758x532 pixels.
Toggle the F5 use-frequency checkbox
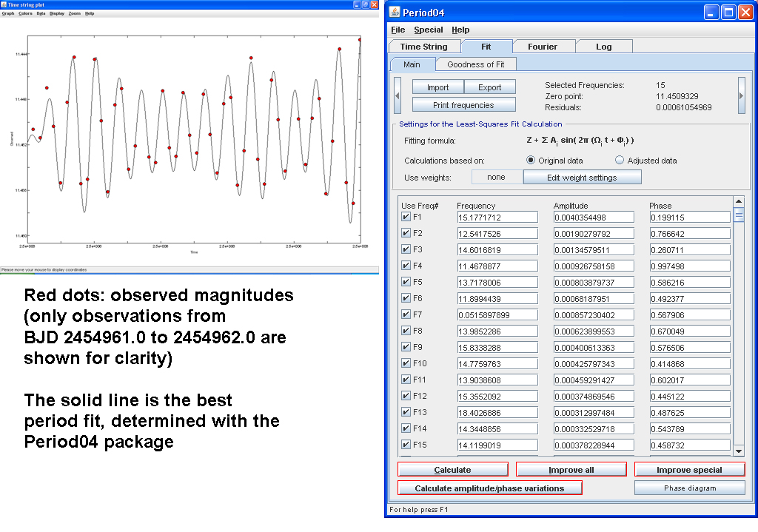point(406,282)
